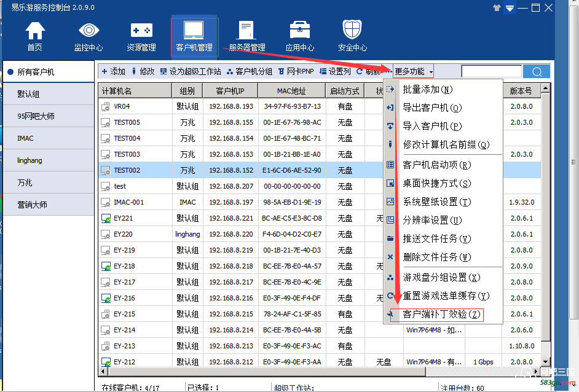Viewport: 579px width, 392px height.
Task: Click 客户机分组 toolbar button
Action: point(250,72)
